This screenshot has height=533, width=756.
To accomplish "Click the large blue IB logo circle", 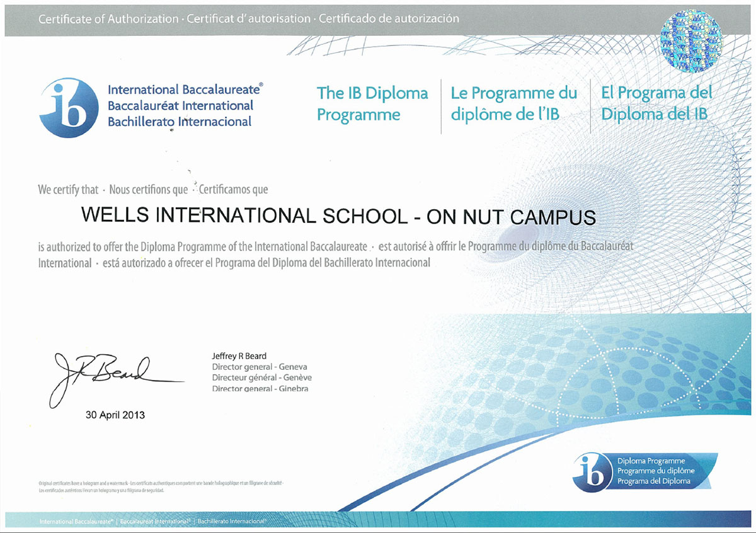I will [x=69, y=108].
